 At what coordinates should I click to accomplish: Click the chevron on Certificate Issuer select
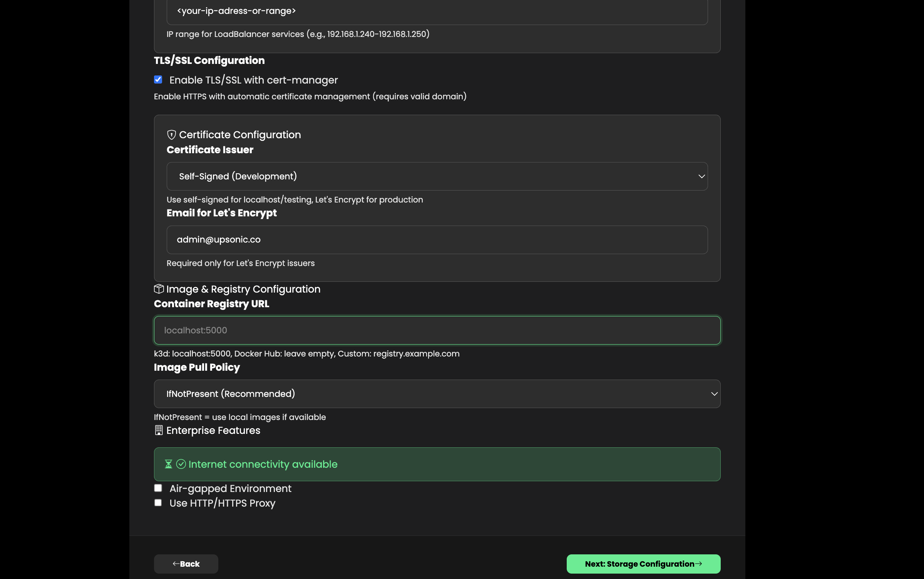click(x=701, y=176)
